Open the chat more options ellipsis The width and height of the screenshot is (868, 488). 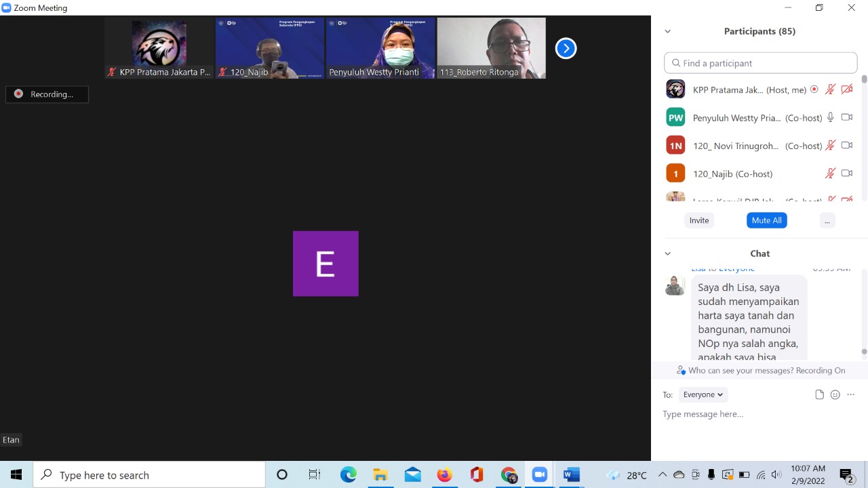click(851, 394)
